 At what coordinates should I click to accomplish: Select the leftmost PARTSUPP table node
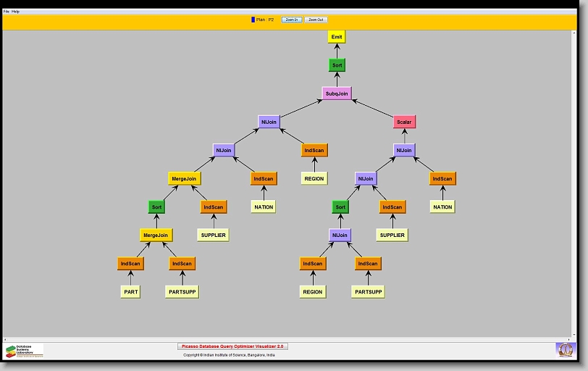coord(181,292)
